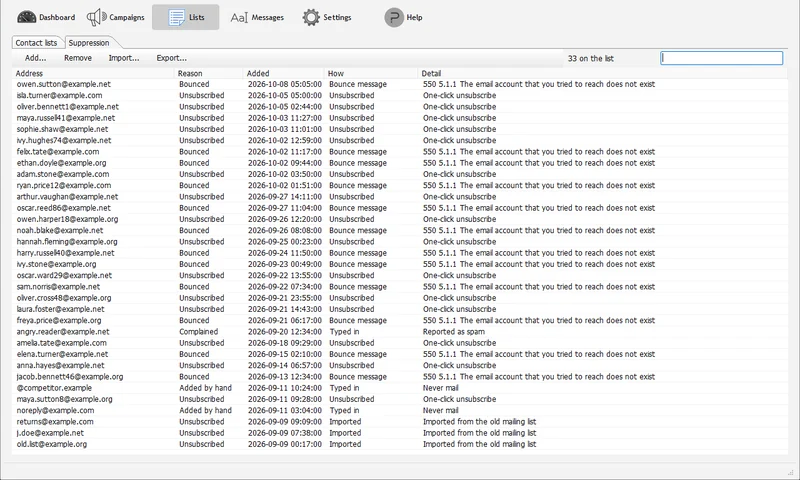
Task: Select row isla.turner@example.com
Action: (x=400, y=95)
